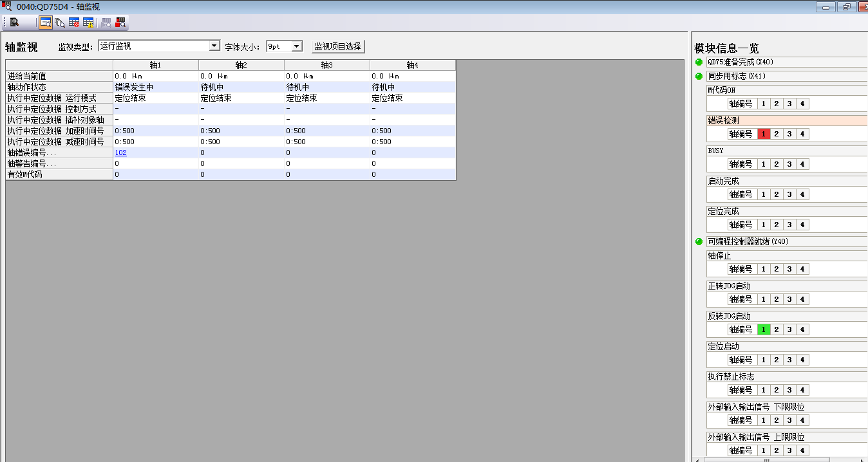Click red axis 1 under 错误检测

(x=764, y=134)
